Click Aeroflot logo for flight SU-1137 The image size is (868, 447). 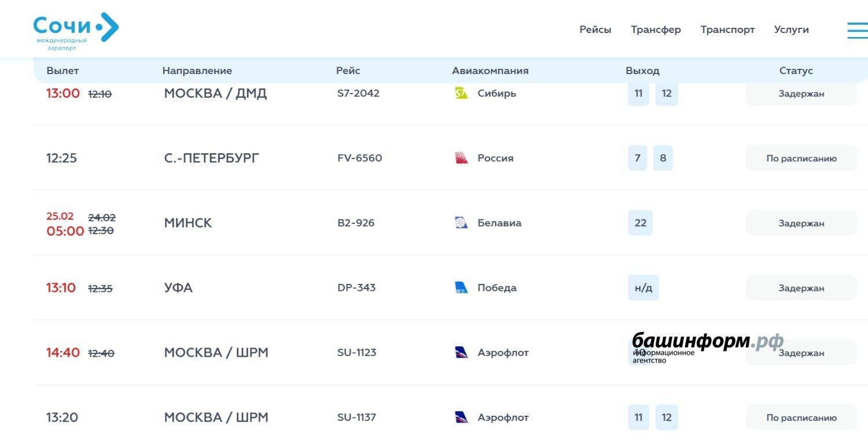coord(461,418)
